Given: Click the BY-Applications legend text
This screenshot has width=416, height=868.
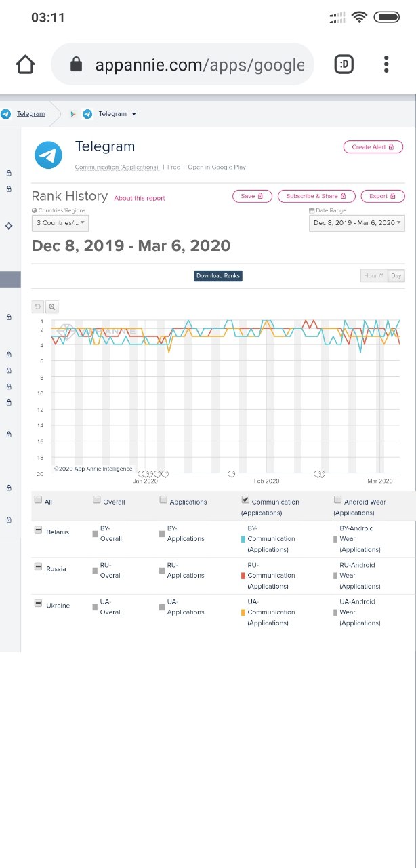Looking at the screenshot, I should [186, 534].
